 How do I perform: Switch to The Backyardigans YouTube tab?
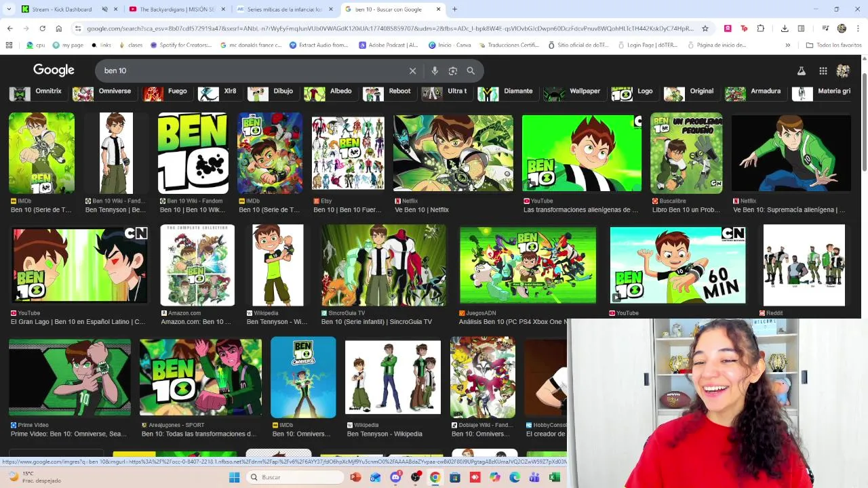(177, 9)
